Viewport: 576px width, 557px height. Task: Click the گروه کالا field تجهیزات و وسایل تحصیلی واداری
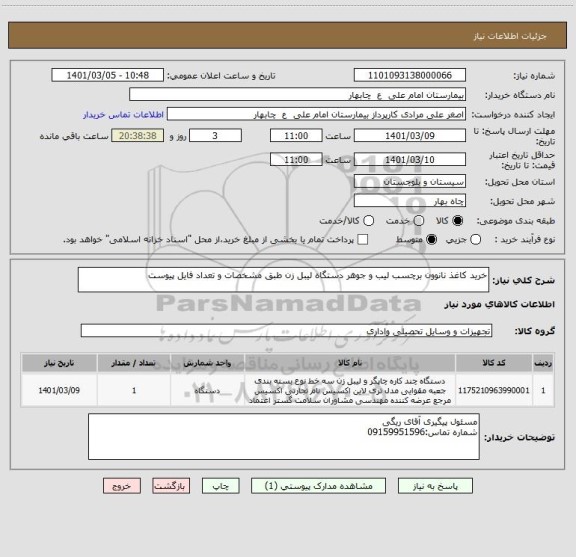pyautogui.click(x=286, y=331)
